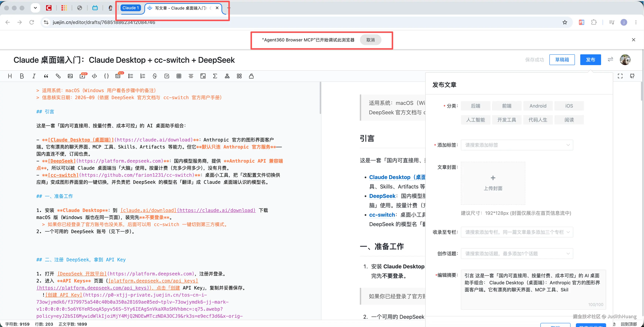Screen dimensions: 644x327
Task: Open the browser three-dot menu
Action: tap(636, 22)
